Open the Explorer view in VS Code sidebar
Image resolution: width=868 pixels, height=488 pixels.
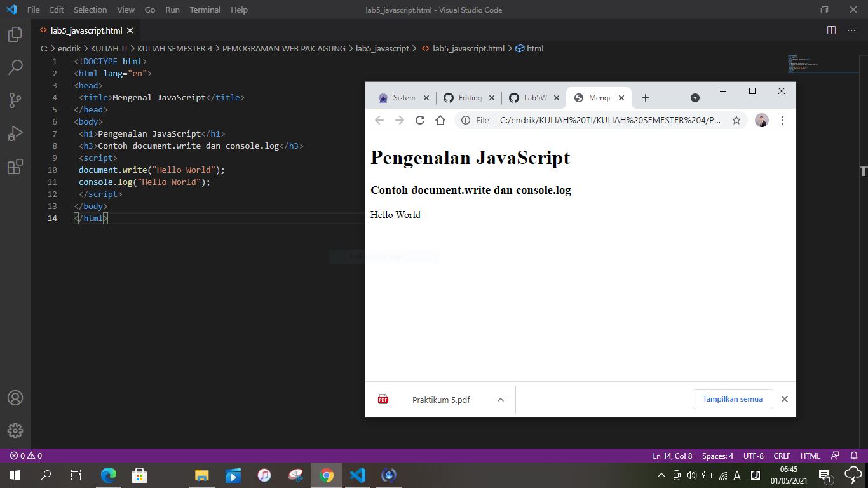[x=15, y=35]
